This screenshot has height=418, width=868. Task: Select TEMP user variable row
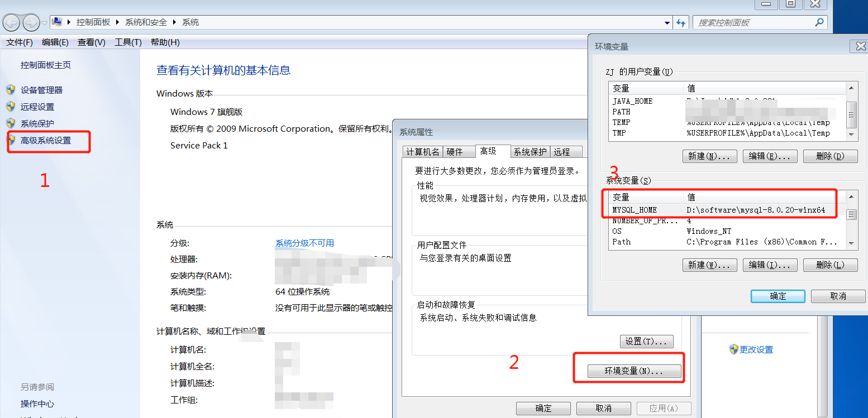(x=727, y=122)
